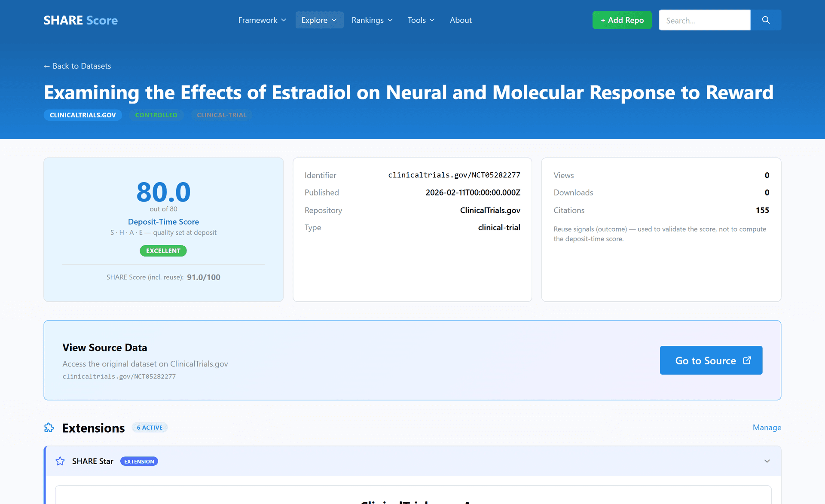This screenshot has height=504, width=825.
Task: Click the identifier clinicaltrials.gov/NCT05282277 in the details card
Action: (454, 175)
